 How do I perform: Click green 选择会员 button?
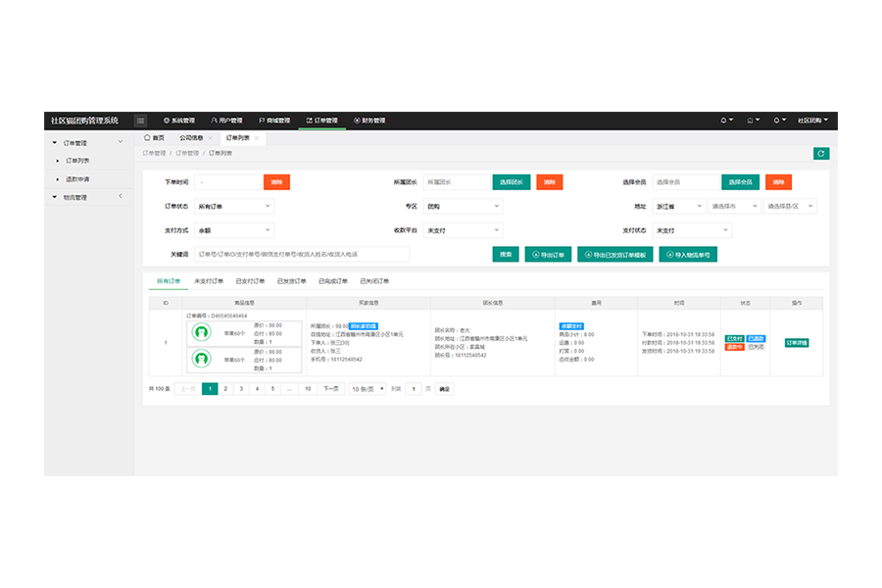(x=740, y=182)
